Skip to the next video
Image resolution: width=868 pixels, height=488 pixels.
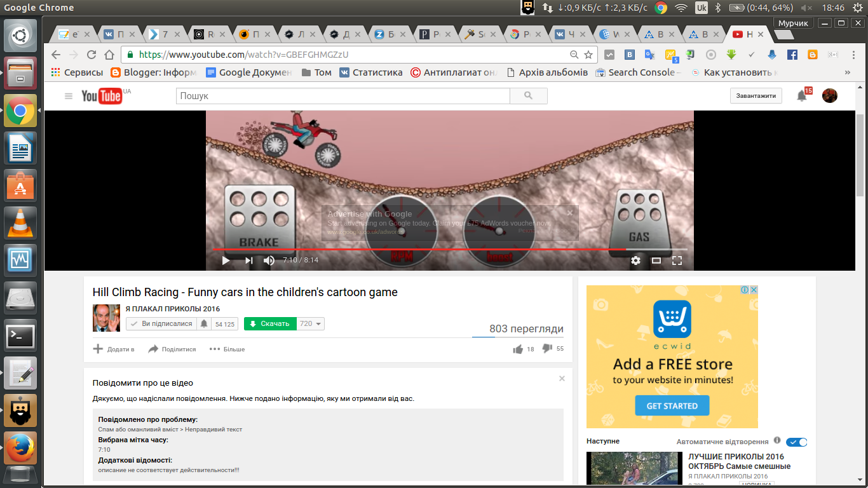249,261
